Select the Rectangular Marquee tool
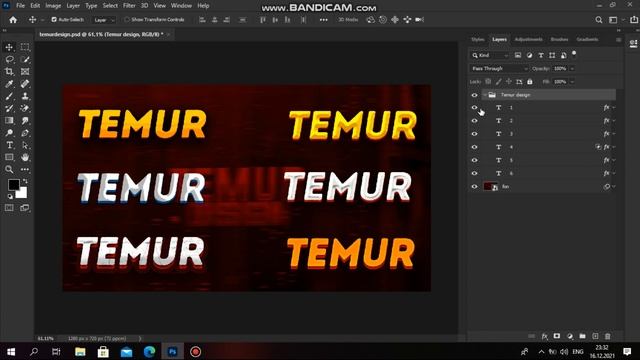The image size is (640, 360). point(25,47)
